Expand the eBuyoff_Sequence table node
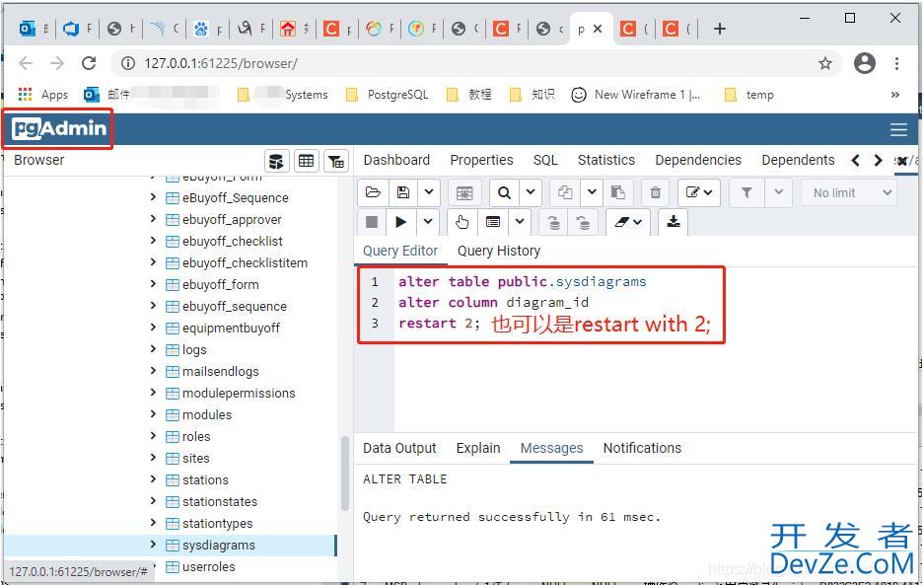The width and height of the screenshot is (924, 585). coord(153,197)
